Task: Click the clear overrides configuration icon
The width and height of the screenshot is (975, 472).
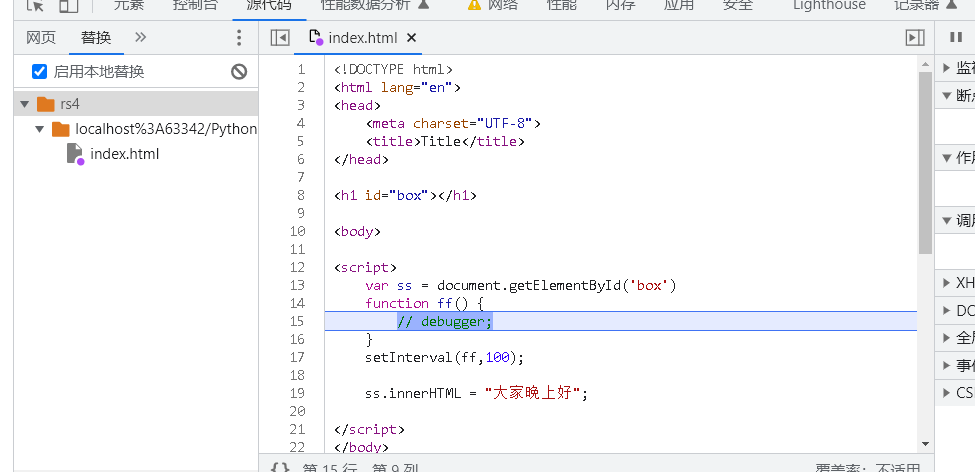Action: pos(239,72)
